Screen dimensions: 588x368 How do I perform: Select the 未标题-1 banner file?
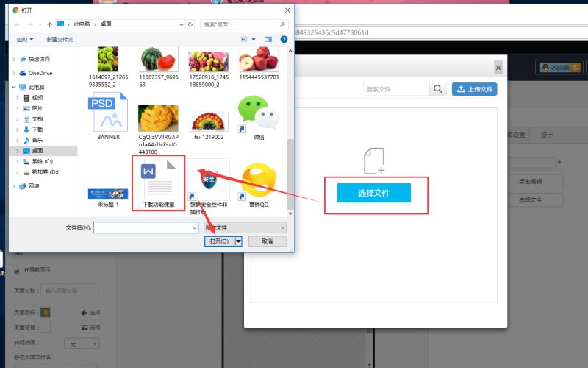tap(108, 194)
